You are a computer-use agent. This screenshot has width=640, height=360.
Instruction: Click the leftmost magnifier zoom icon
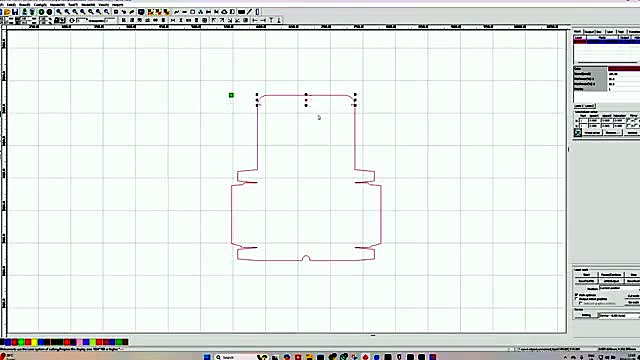(59, 12)
